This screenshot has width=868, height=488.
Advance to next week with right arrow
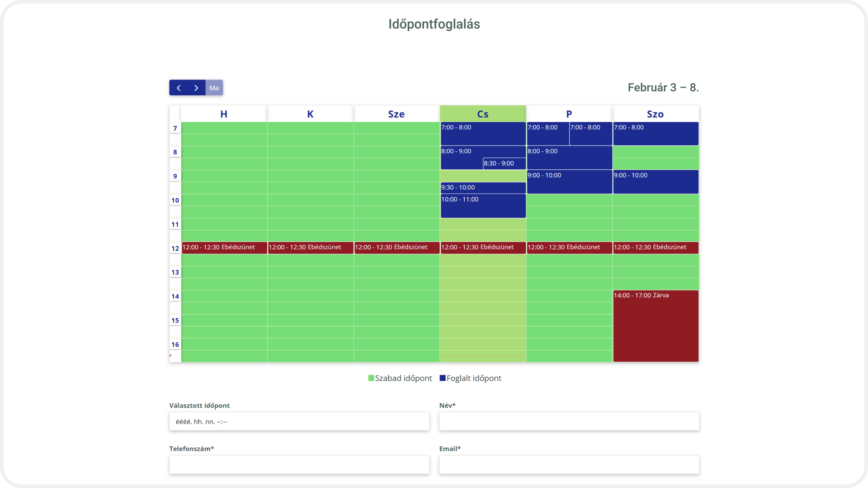pyautogui.click(x=196, y=88)
